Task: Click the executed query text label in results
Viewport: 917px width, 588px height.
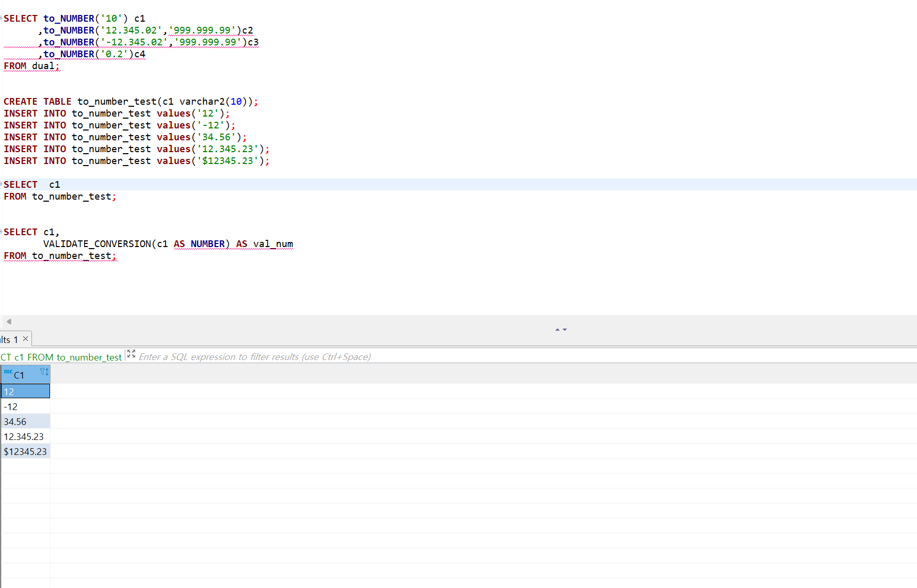Action: point(61,357)
